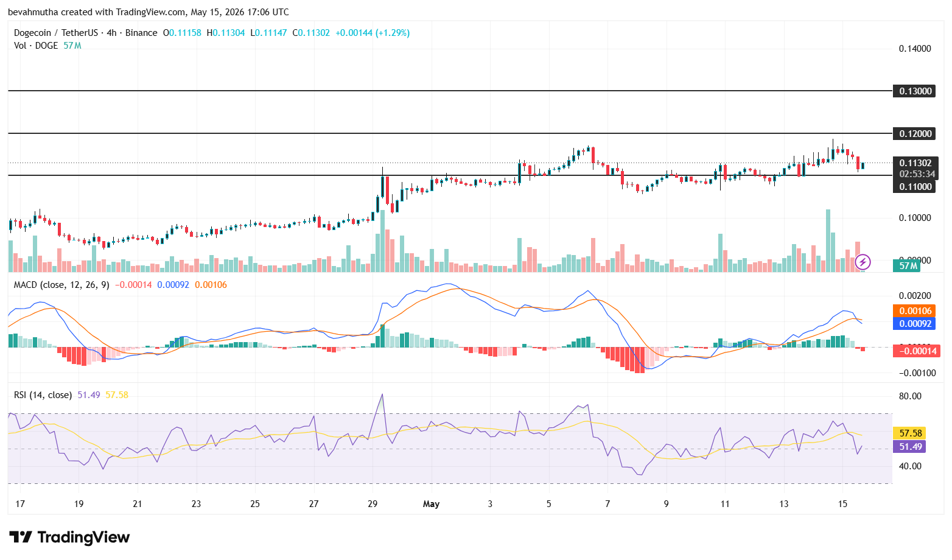Click the 0.13000 horizontal line price label

915,91
